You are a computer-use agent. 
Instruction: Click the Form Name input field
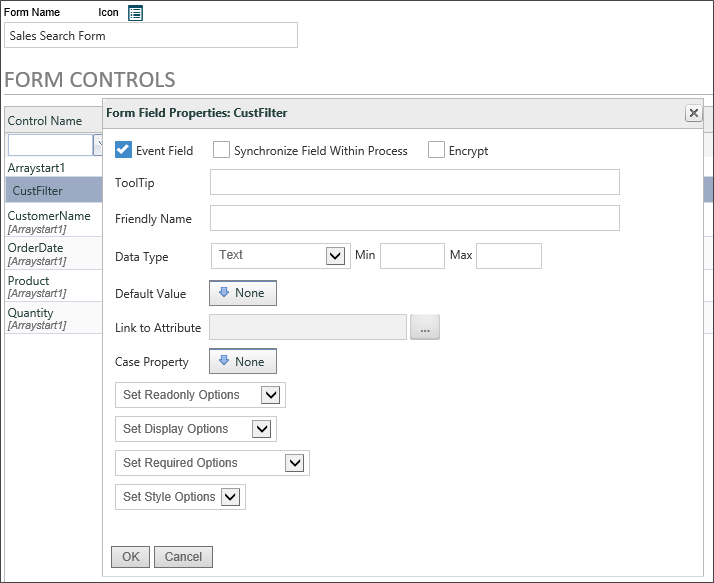tap(151, 35)
